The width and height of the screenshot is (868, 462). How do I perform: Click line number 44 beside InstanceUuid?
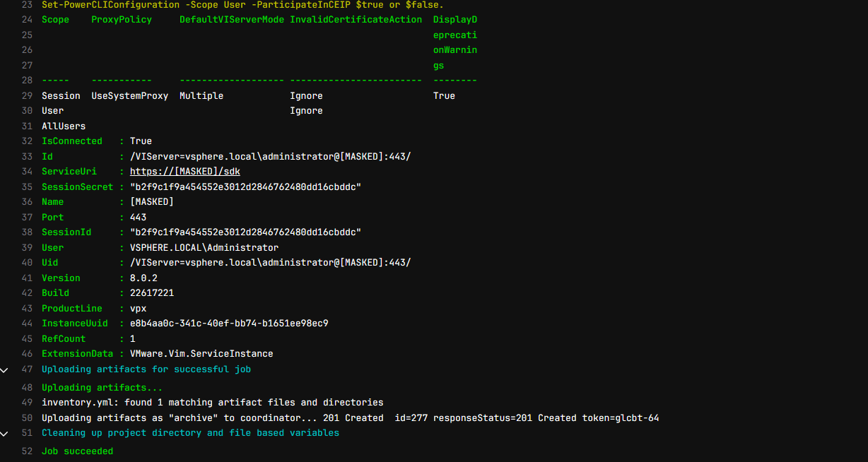click(x=28, y=324)
